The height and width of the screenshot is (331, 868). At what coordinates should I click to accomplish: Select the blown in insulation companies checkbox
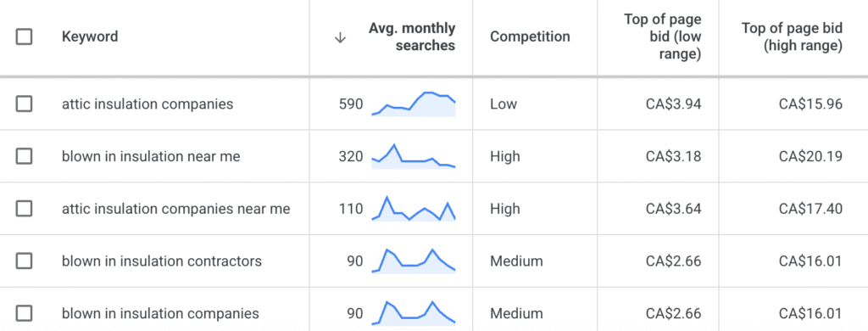(24, 313)
